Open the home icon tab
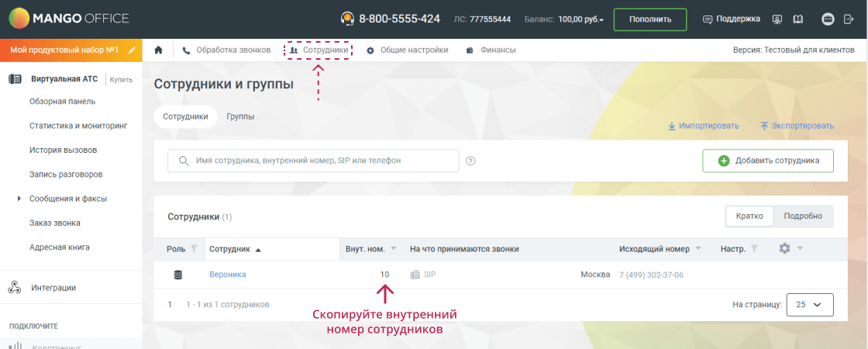The image size is (868, 349). pyautogui.click(x=158, y=50)
